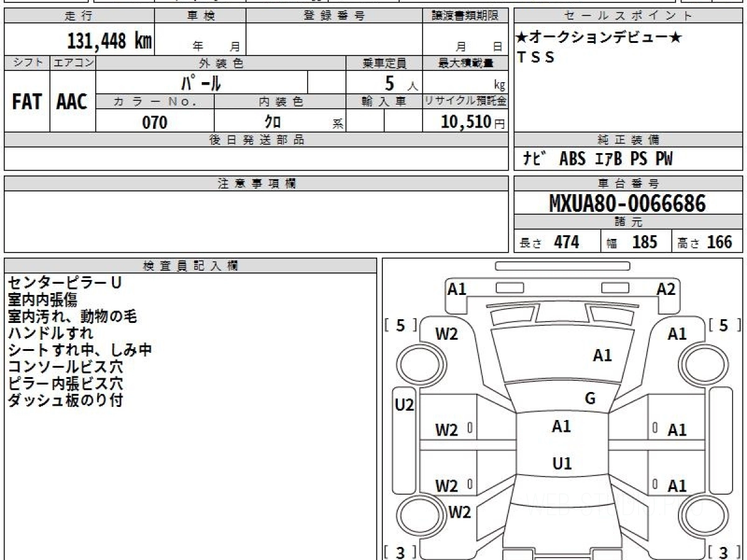Click the note ダッシュ板のり付
747x560 pixels.
click(x=65, y=401)
